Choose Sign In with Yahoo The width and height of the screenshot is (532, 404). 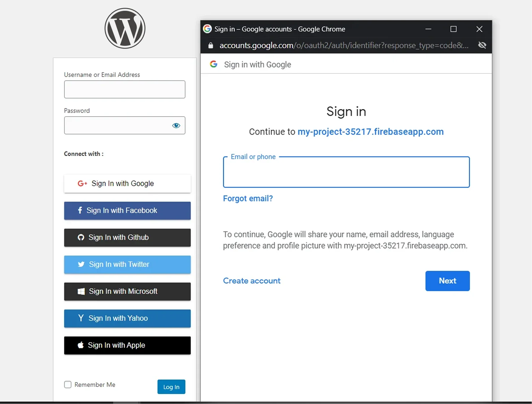(x=127, y=318)
